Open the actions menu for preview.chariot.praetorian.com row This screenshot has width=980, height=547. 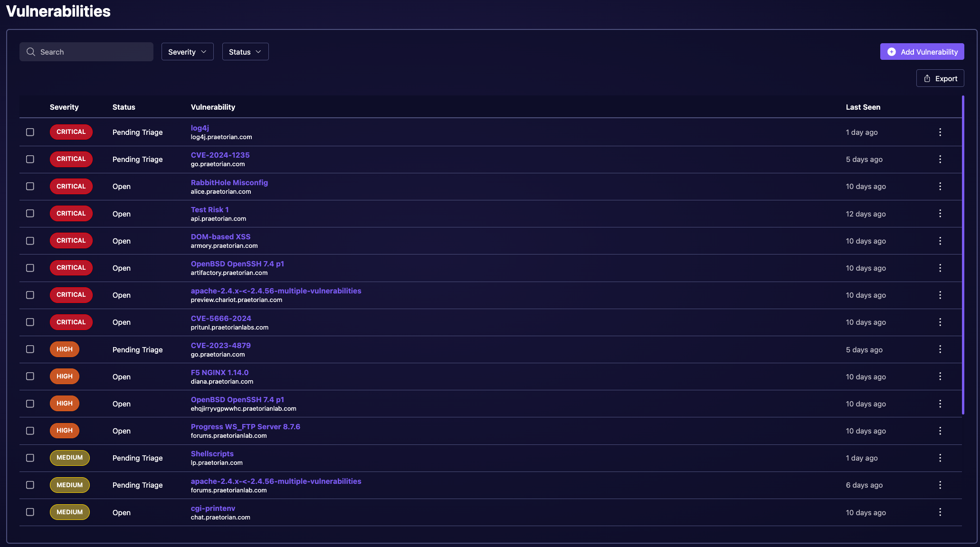coord(940,295)
